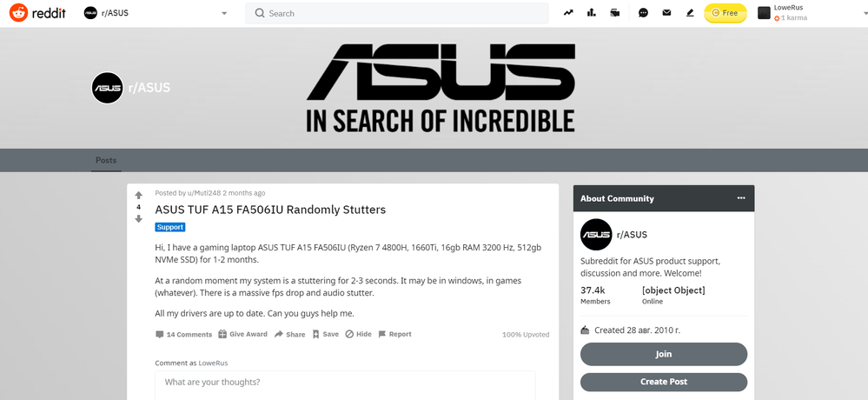Upvote the ASUS TUF A15 post
Image resolution: width=868 pixels, height=400 pixels.
click(138, 195)
